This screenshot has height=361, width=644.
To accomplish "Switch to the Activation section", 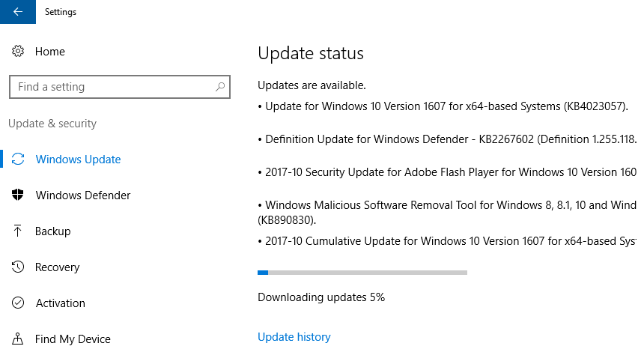I will [x=61, y=303].
